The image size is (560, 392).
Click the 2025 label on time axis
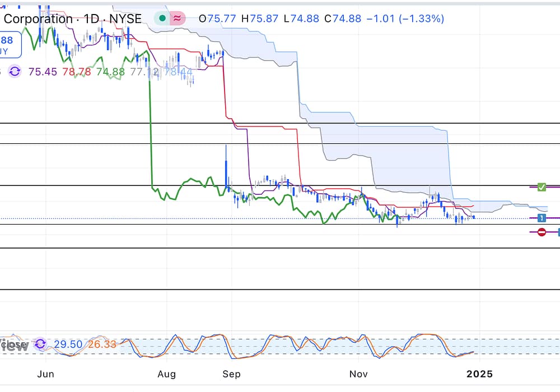pyautogui.click(x=480, y=374)
